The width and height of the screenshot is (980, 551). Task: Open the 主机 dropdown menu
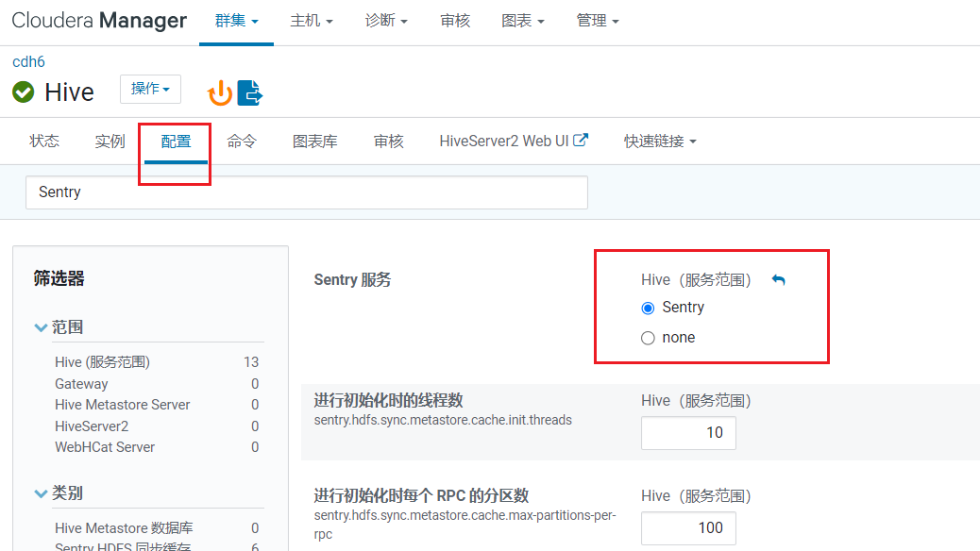(x=312, y=21)
